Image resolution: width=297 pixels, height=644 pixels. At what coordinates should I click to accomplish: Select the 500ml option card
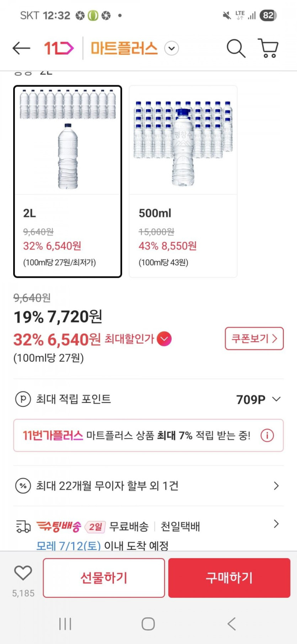click(183, 182)
